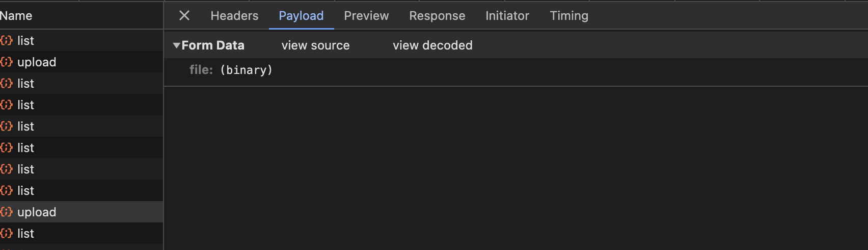Screen dimensions: 868x250
Task: Select the last list request
Action: tap(25, 233)
